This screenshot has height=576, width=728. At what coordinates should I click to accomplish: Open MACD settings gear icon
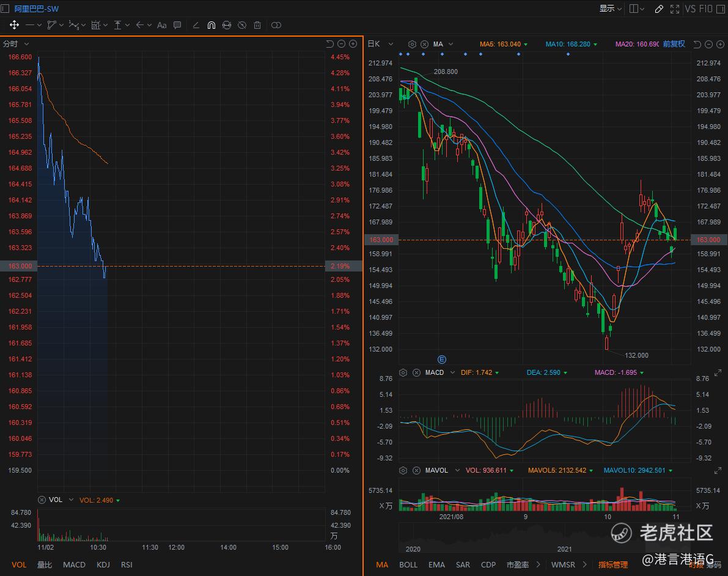[403, 372]
